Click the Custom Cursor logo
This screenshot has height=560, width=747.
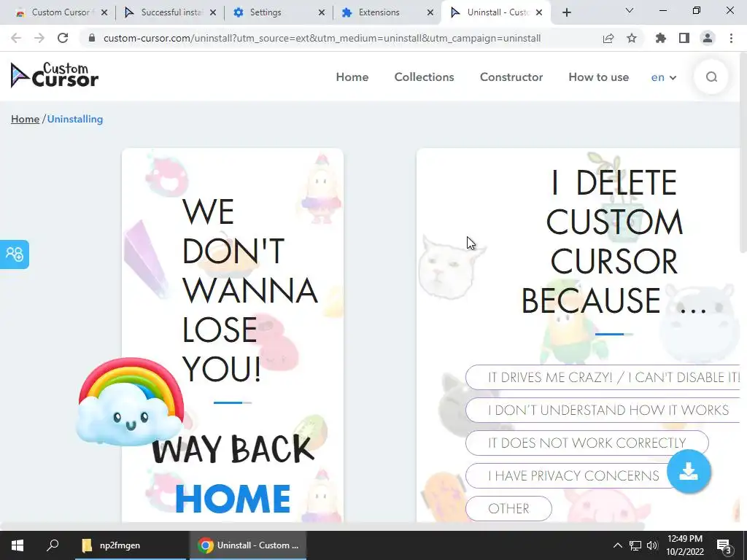tap(54, 75)
